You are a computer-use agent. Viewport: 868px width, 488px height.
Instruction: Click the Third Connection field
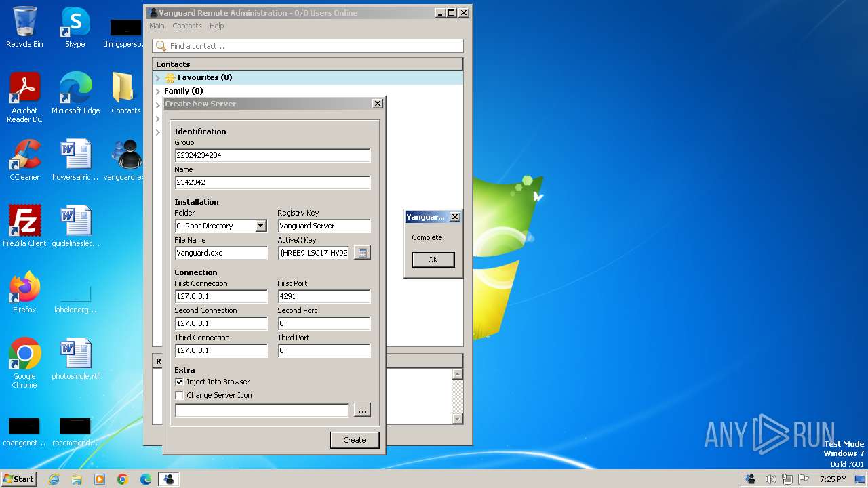[x=221, y=350]
